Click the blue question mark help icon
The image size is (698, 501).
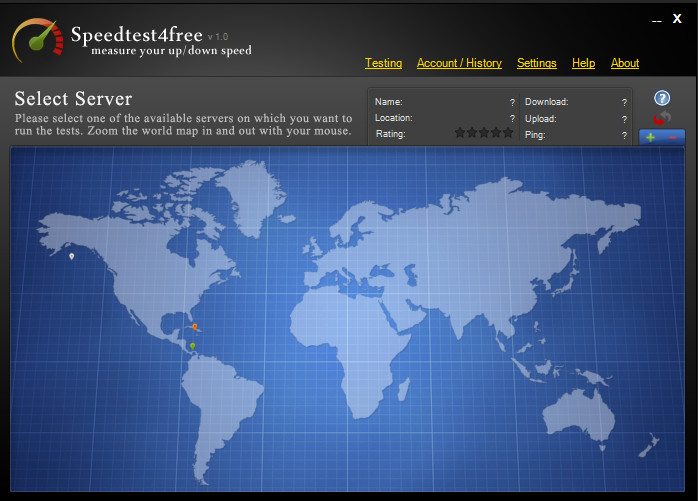pyautogui.click(x=662, y=98)
